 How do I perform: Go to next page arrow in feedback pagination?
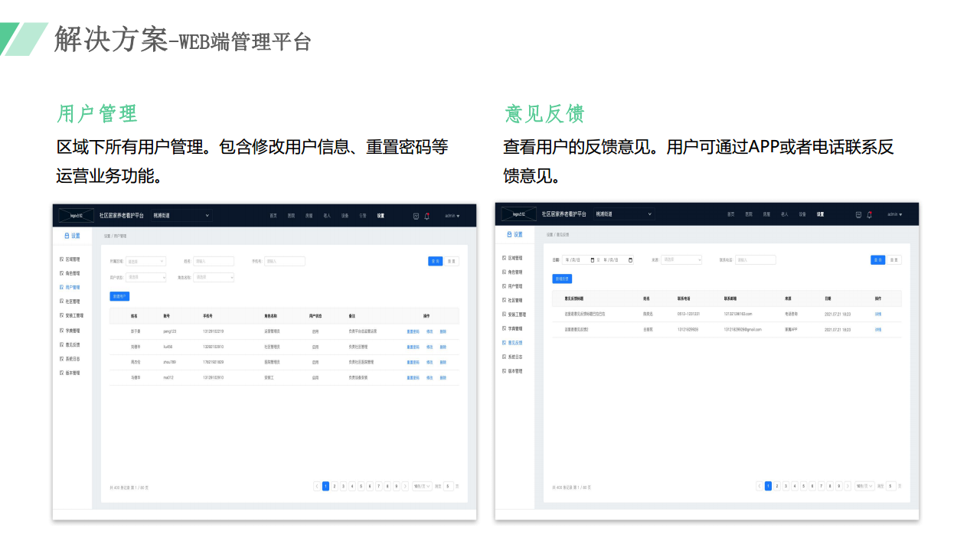[848, 486]
